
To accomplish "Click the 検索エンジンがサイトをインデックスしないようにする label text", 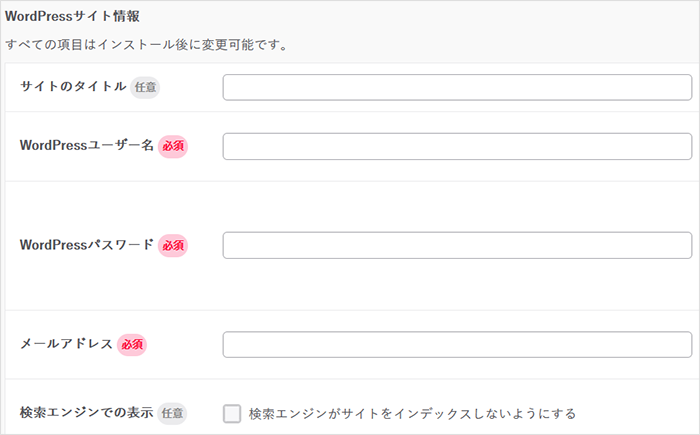I will click(412, 413).
